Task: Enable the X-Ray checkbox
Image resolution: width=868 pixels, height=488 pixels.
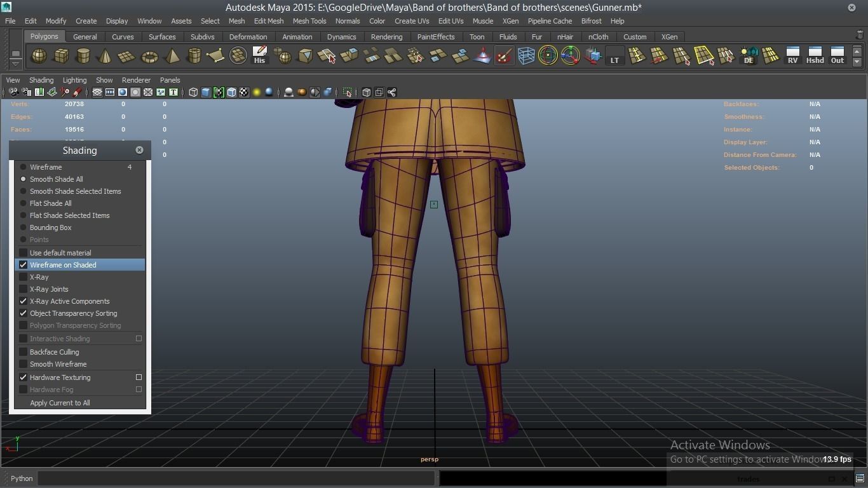Action: pyautogui.click(x=24, y=277)
